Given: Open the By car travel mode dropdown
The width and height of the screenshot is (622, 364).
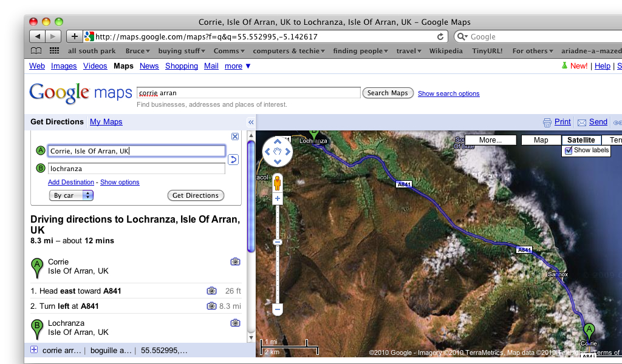Looking at the screenshot, I should pos(71,195).
